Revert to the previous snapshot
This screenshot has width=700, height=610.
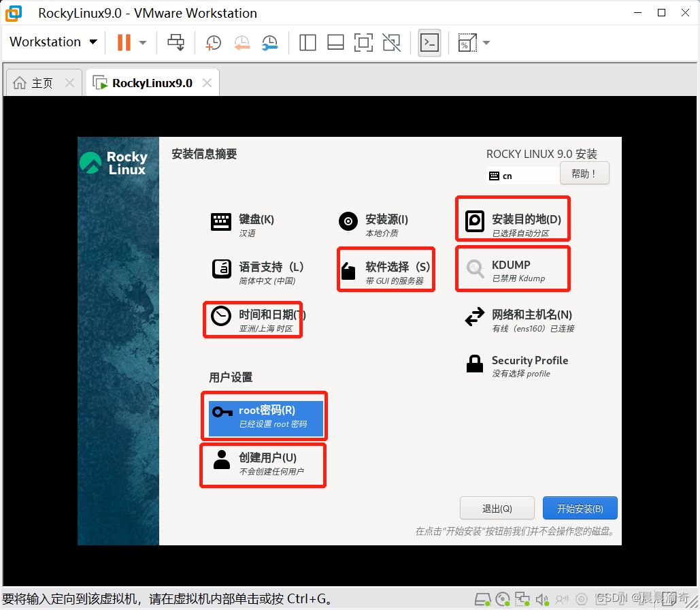[241, 43]
